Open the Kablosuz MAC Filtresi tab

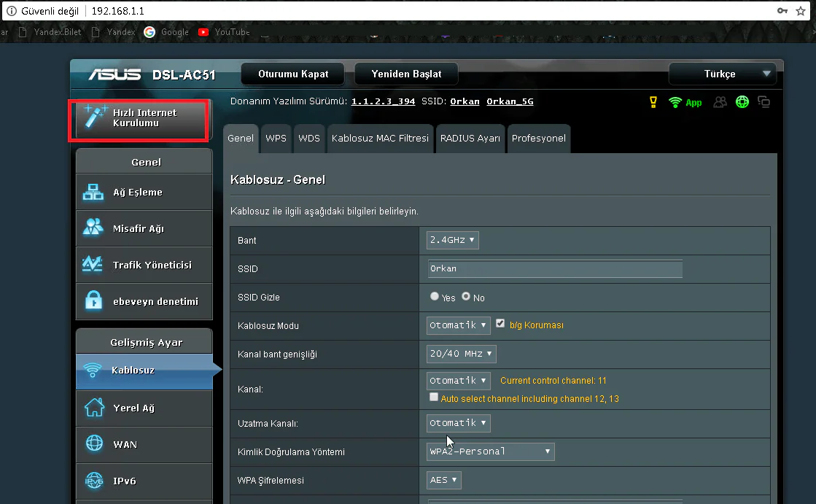(x=379, y=138)
